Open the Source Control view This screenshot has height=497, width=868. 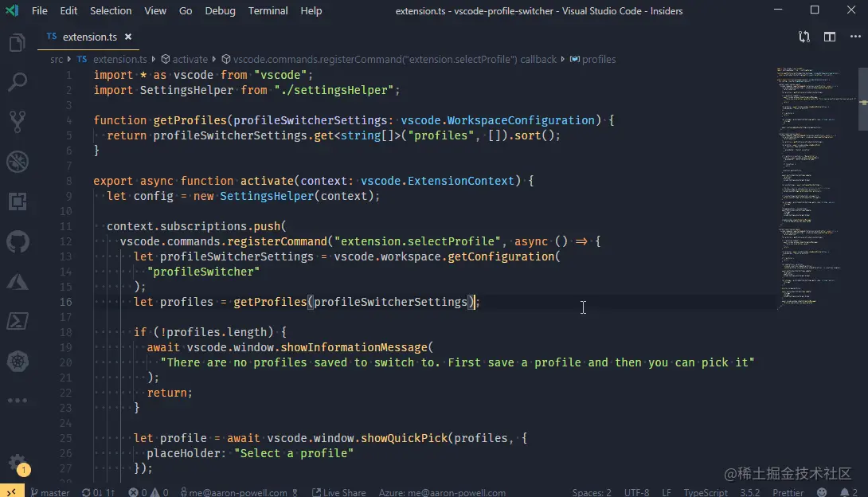click(18, 122)
